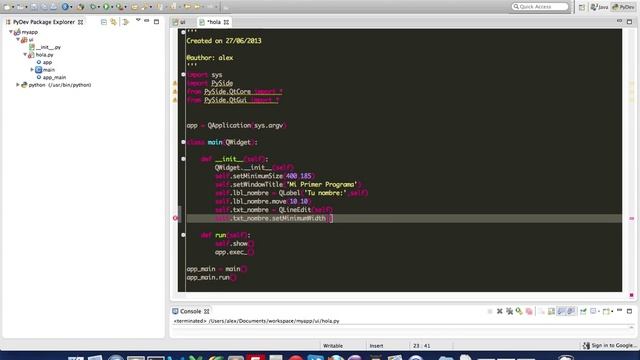Viewport: 640px width, 360px height.
Task: Fold the __init__ method marker
Action: point(183,159)
